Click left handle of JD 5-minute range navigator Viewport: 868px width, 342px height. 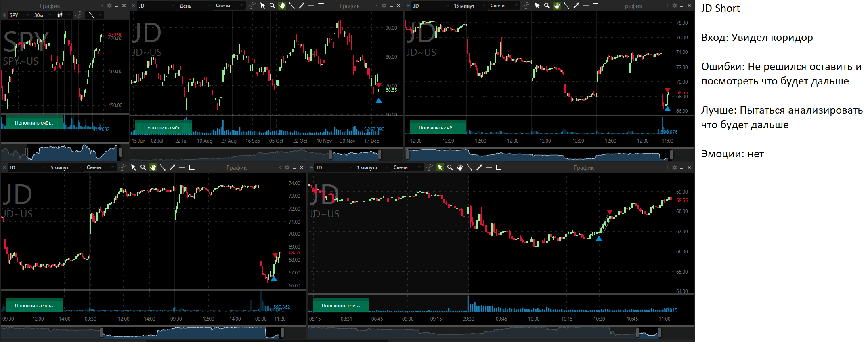pyautogui.click(x=101, y=333)
